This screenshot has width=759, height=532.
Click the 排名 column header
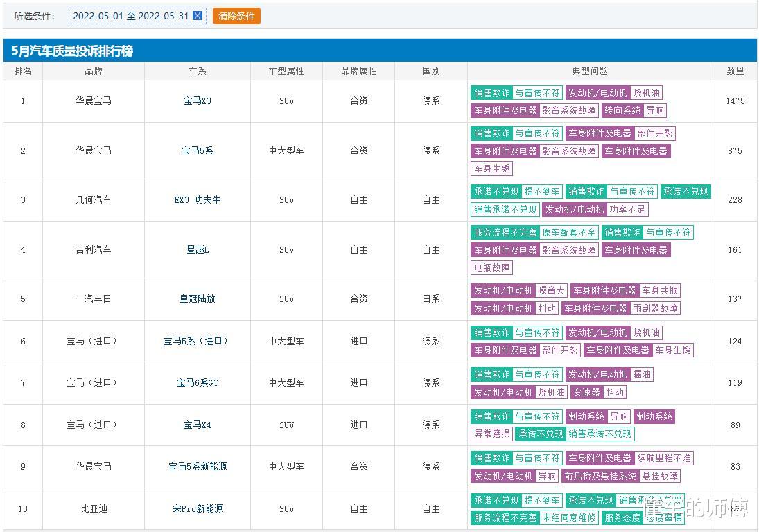[x=24, y=71]
